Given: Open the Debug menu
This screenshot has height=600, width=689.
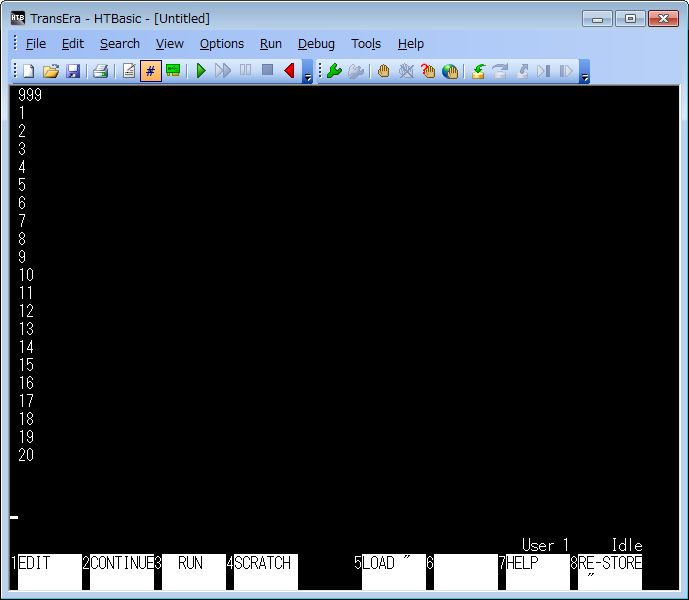Looking at the screenshot, I should (x=316, y=44).
